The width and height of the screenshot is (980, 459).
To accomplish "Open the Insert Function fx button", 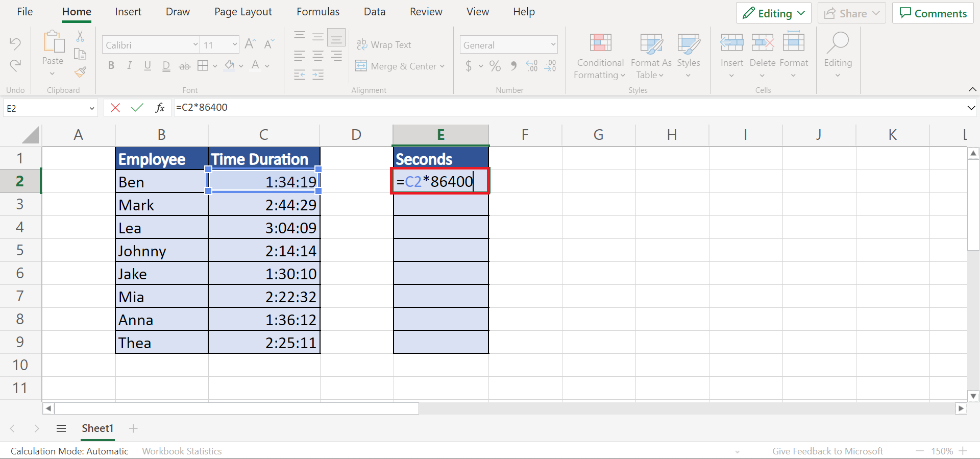I will (160, 108).
